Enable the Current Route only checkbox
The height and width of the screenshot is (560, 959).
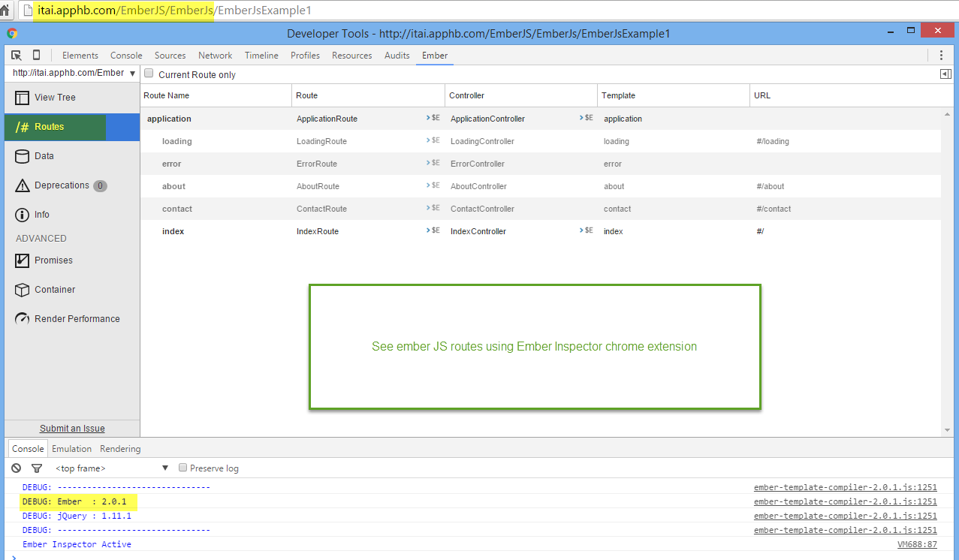149,74
